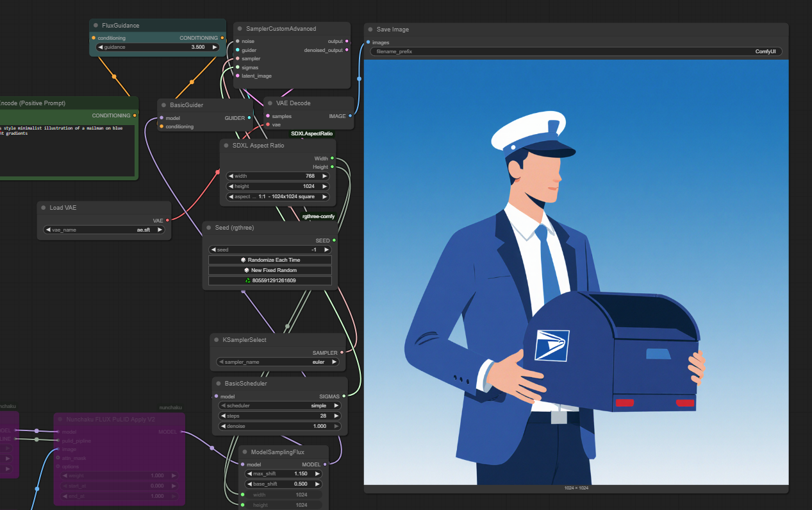Click SamplerCustomAdvanced denoised_output port

(x=347, y=50)
